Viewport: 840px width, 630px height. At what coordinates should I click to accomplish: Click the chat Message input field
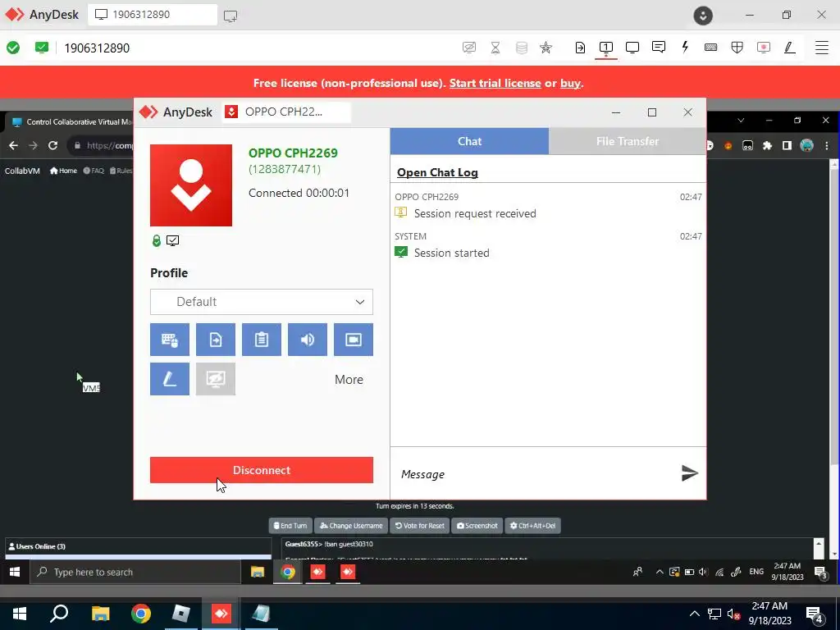point(536,474)
